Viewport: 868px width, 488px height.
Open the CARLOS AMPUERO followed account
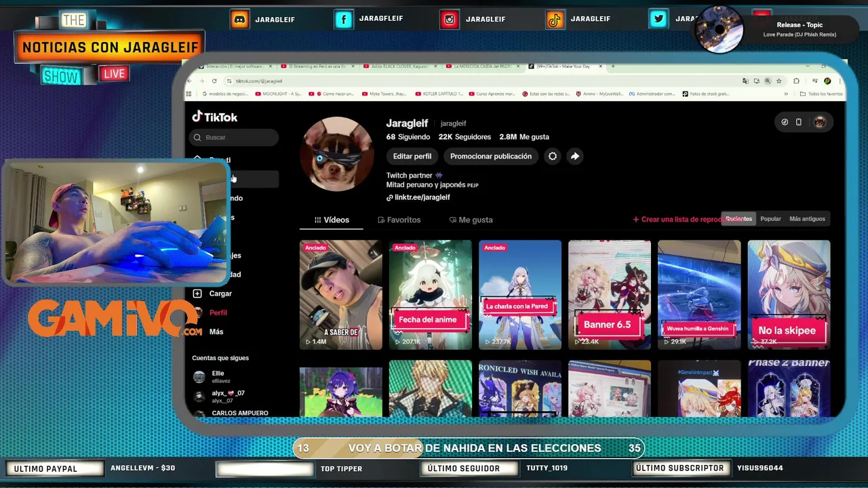(x=231, y=413)
